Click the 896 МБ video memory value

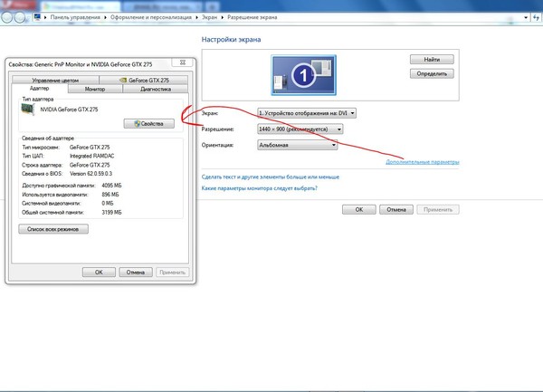[x=110, y=195]
